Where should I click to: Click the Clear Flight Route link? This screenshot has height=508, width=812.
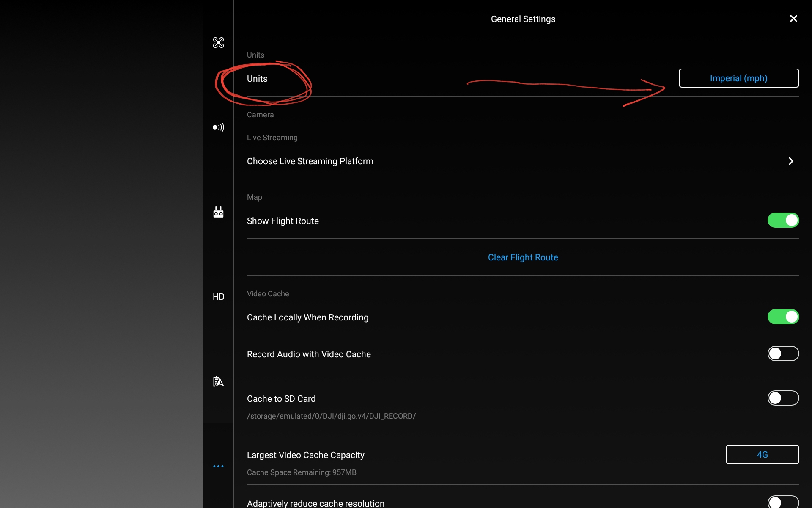pyautogui.click(x=523, y=257)
